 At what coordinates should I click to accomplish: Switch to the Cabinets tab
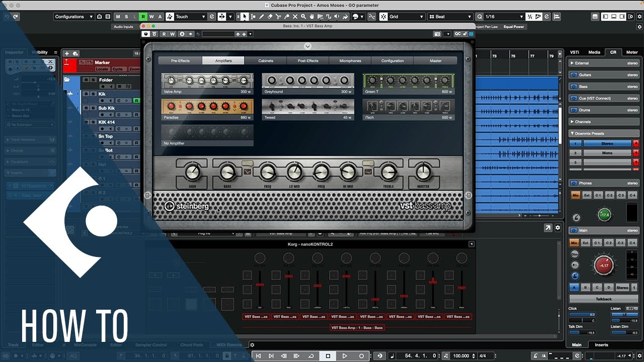(266, 61)
